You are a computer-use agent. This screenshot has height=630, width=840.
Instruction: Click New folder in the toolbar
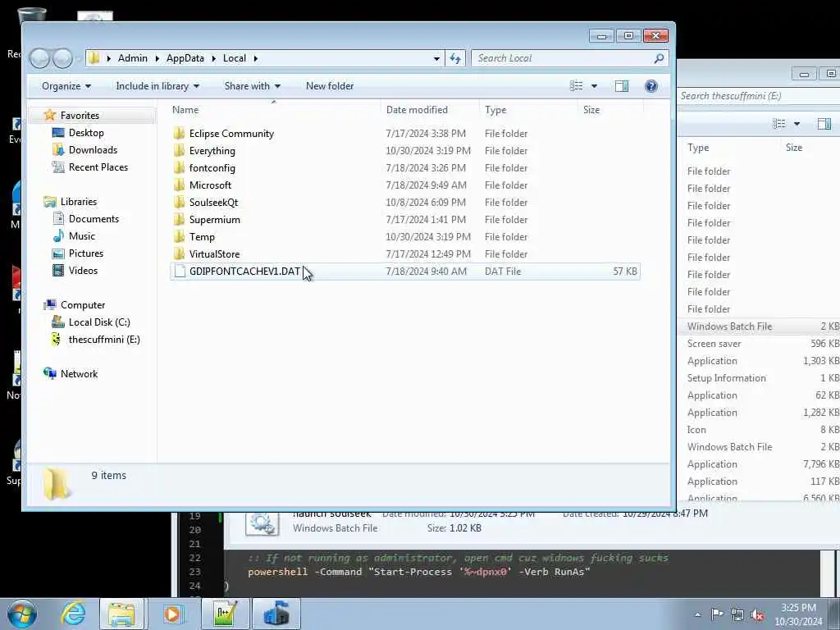point(330,86)
